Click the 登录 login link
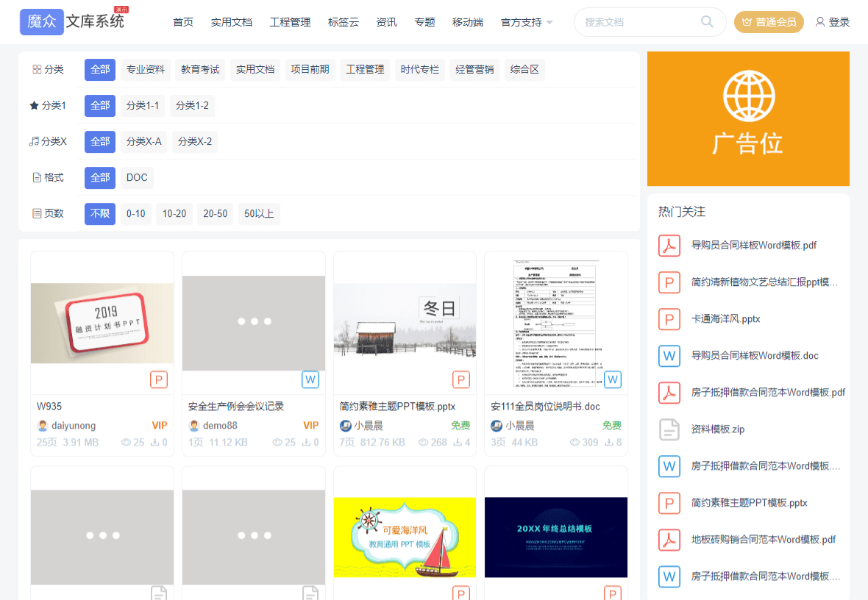The width and height of the screenshot is (868, 600). 832,22
